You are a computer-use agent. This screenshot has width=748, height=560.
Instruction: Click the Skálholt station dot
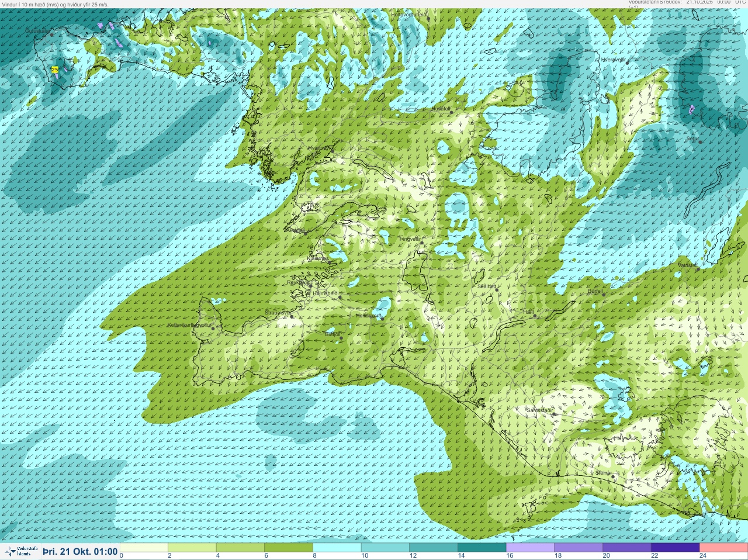(497, 290)
